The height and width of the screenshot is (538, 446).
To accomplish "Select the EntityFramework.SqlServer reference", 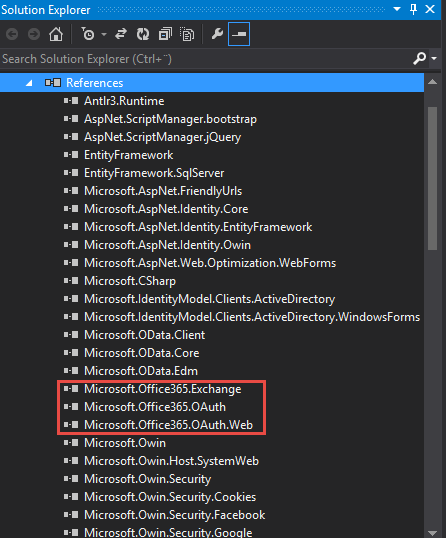I will 154,173.
